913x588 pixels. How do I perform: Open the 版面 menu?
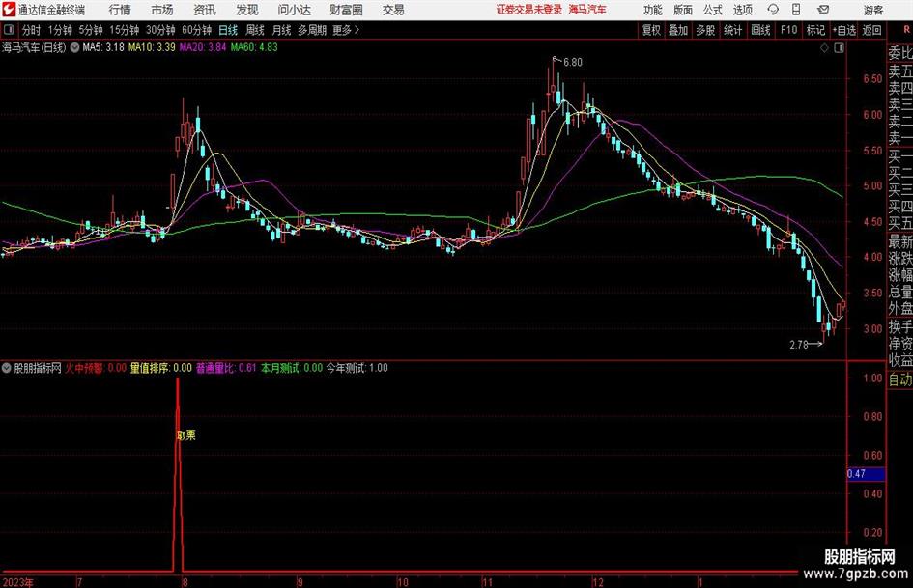point(683,10)
